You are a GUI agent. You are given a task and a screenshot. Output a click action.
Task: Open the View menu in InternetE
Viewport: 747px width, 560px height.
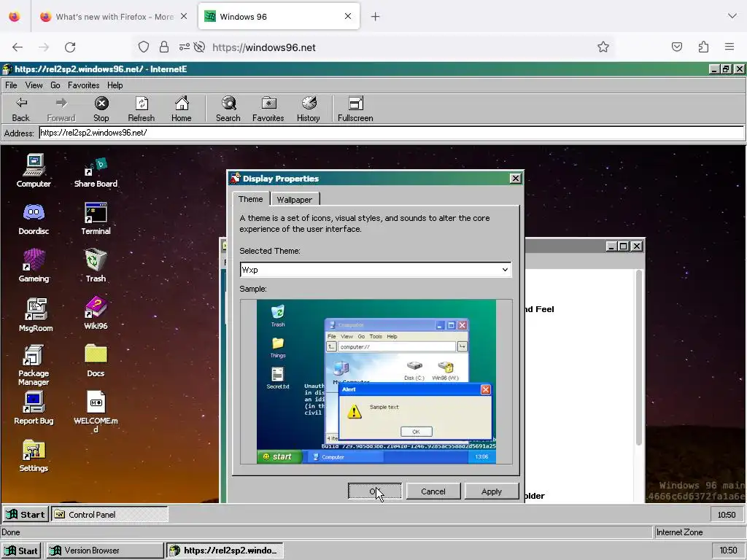click(x=34, y=85)
